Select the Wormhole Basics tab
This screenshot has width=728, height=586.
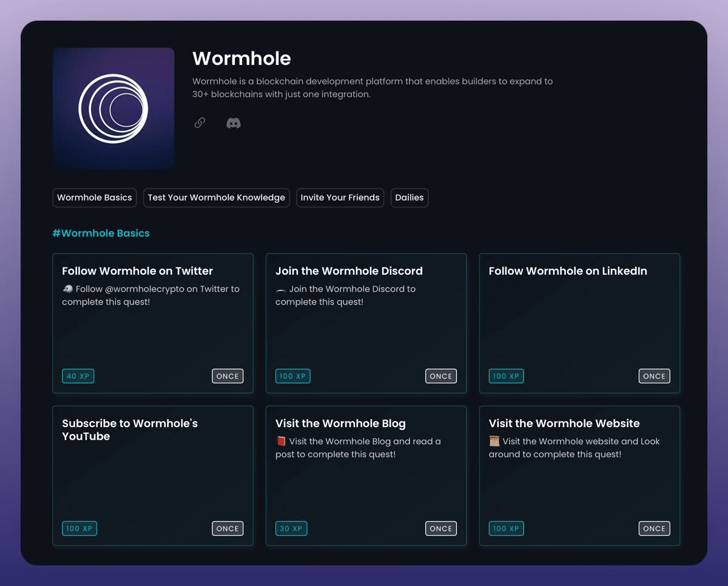coord(95,198)
